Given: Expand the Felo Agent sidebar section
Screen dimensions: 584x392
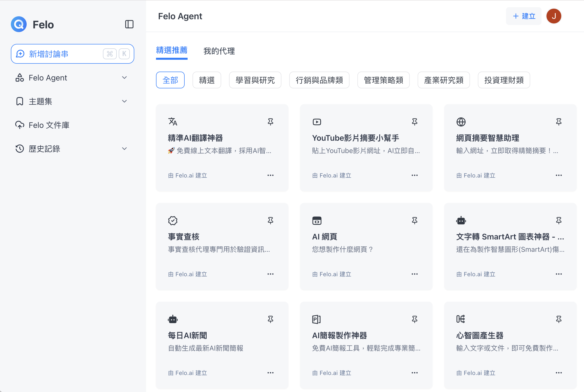Looking at the screenshot, I should click(x=124, y=78).
